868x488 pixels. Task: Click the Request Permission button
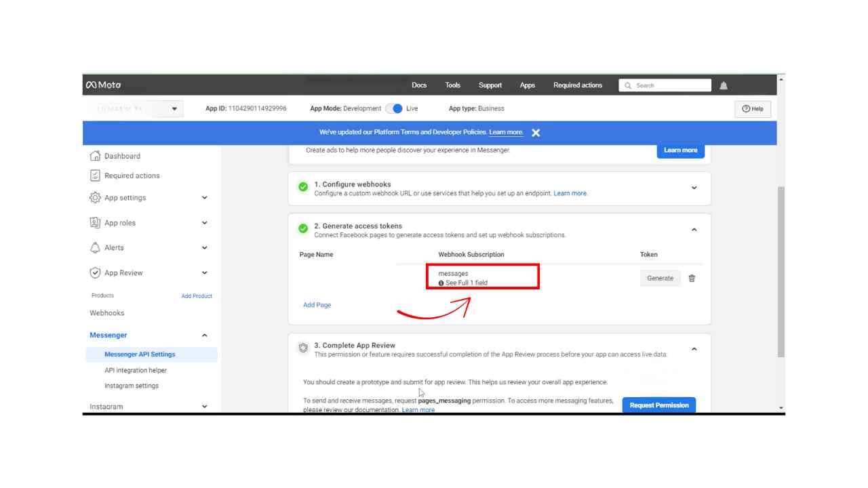(658, 405)
